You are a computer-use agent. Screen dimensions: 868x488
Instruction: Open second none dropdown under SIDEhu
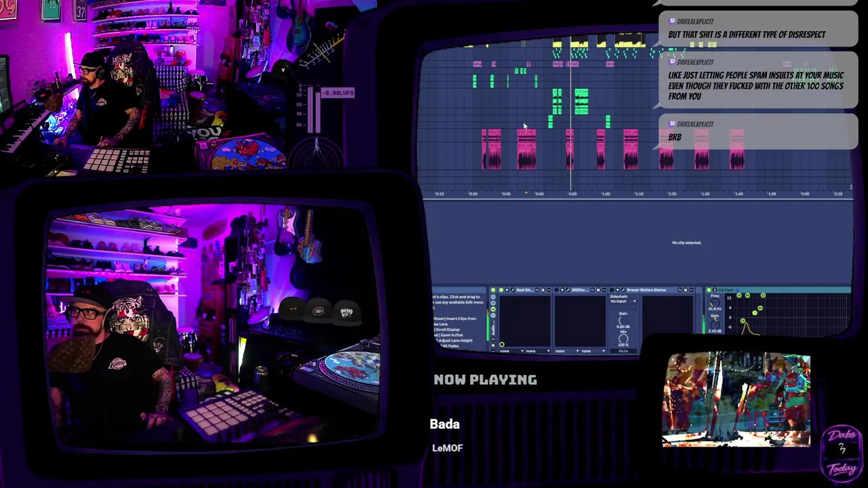pos(593,350)
